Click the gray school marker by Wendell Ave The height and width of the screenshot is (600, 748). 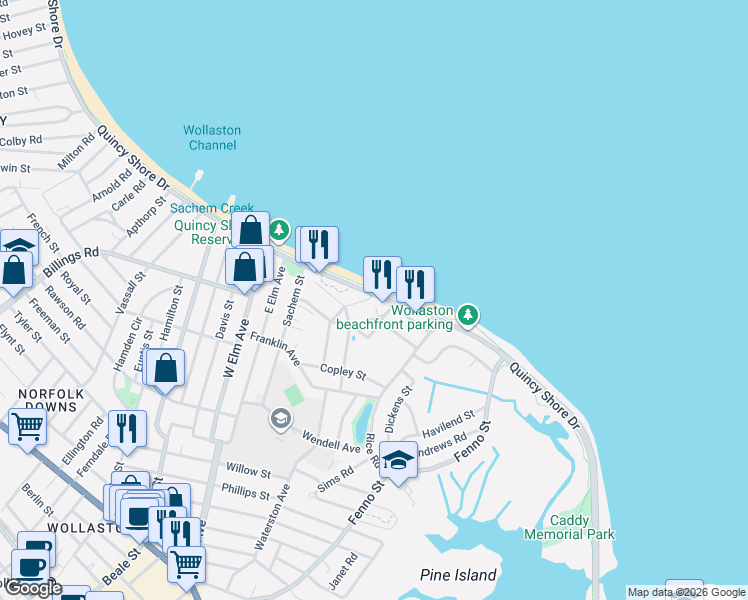coord(281,419)
